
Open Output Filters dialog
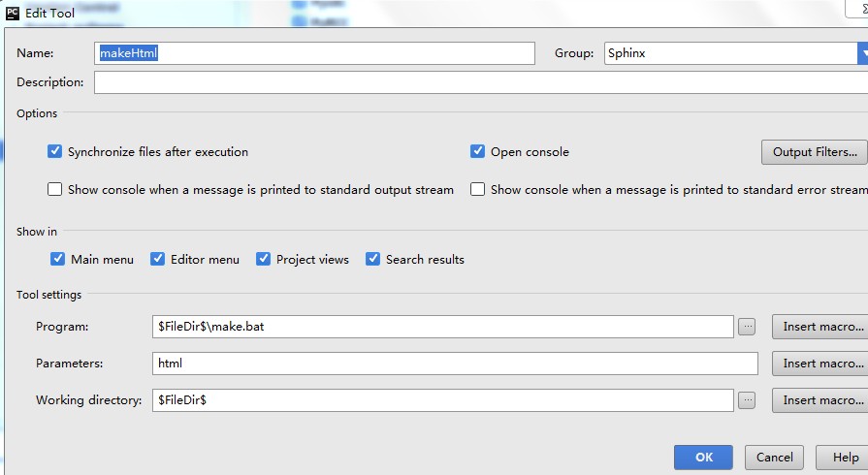[815, 151]
